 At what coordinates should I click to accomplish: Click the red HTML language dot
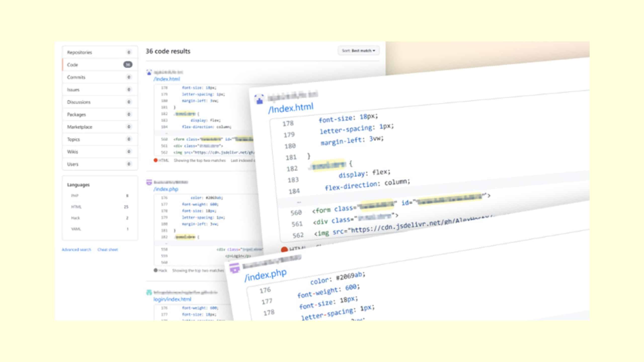[155, 160]
